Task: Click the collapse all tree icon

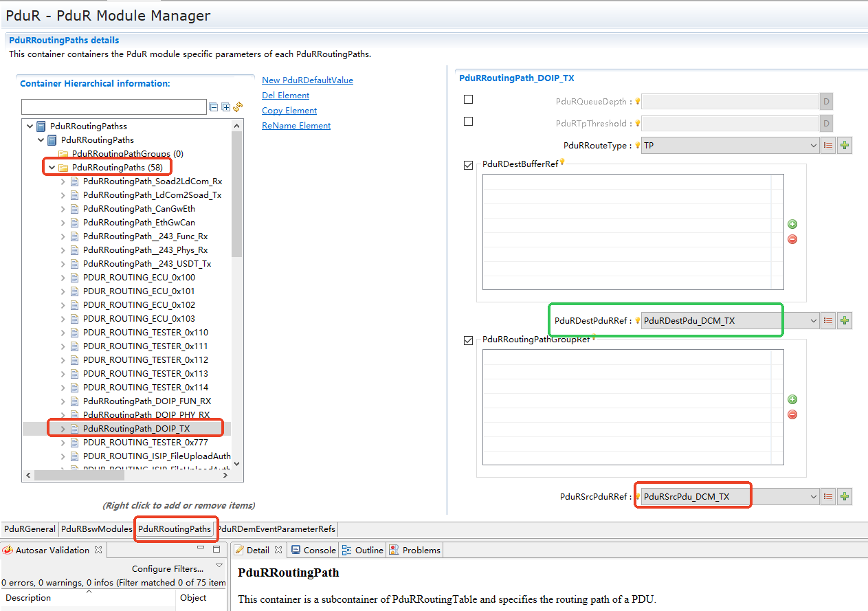Action: point(214,107)
